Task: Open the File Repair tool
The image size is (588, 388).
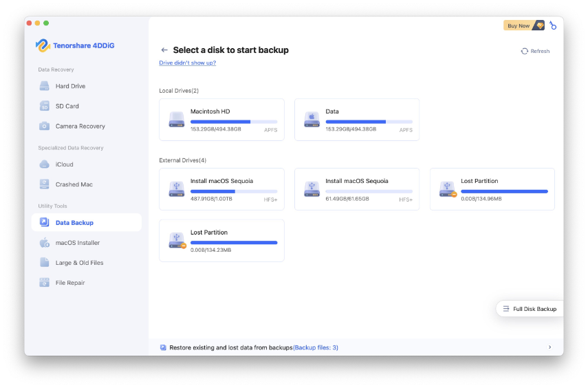Action: click(x=86, y=283)
